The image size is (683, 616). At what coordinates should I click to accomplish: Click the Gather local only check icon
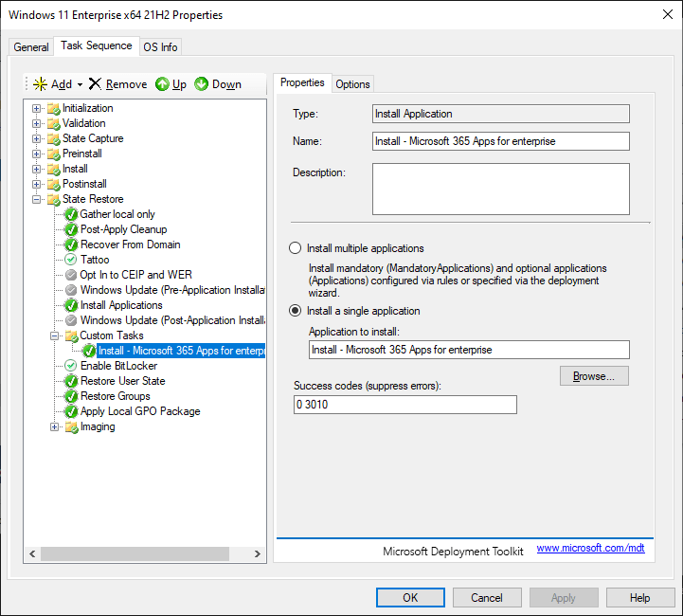[x=71, y=215]
